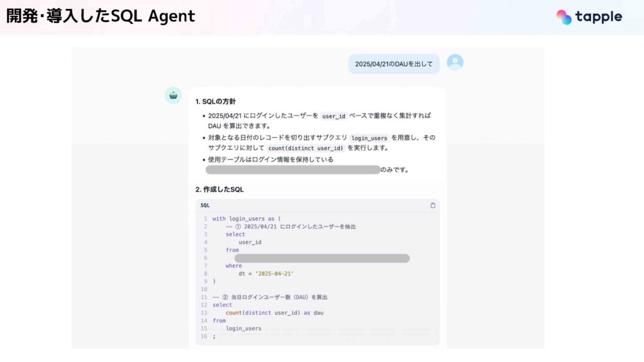Click the SQL Agent bot avatar
The width and height of the screenshot is (644, 362).
click(174, 96)
